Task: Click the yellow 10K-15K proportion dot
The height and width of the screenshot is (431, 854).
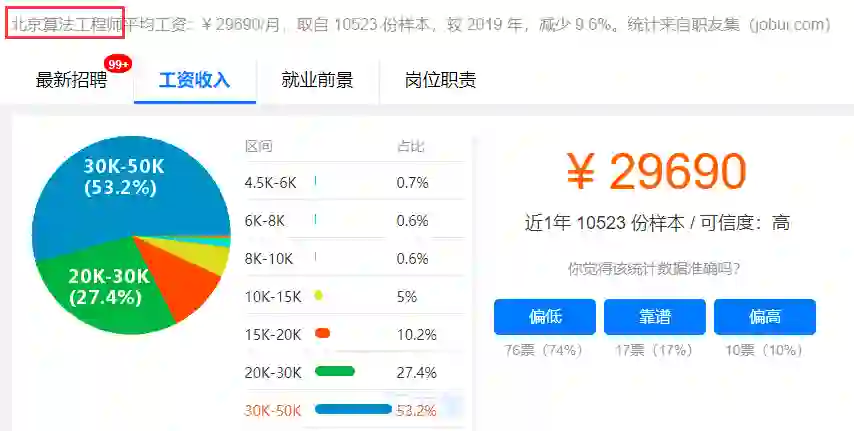Action: [319, 295]
